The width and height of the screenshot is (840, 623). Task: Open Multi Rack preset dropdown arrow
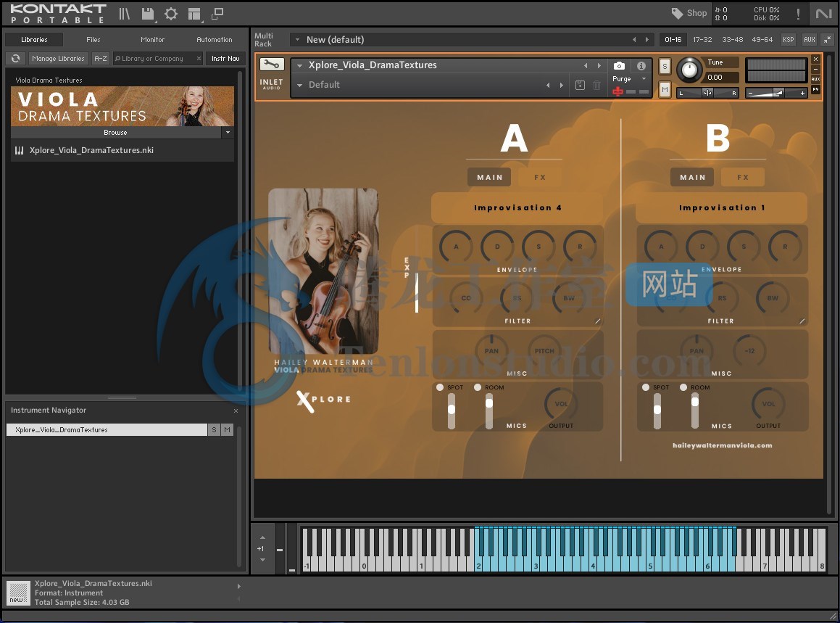pyautogui.click(x=297, y=40)
